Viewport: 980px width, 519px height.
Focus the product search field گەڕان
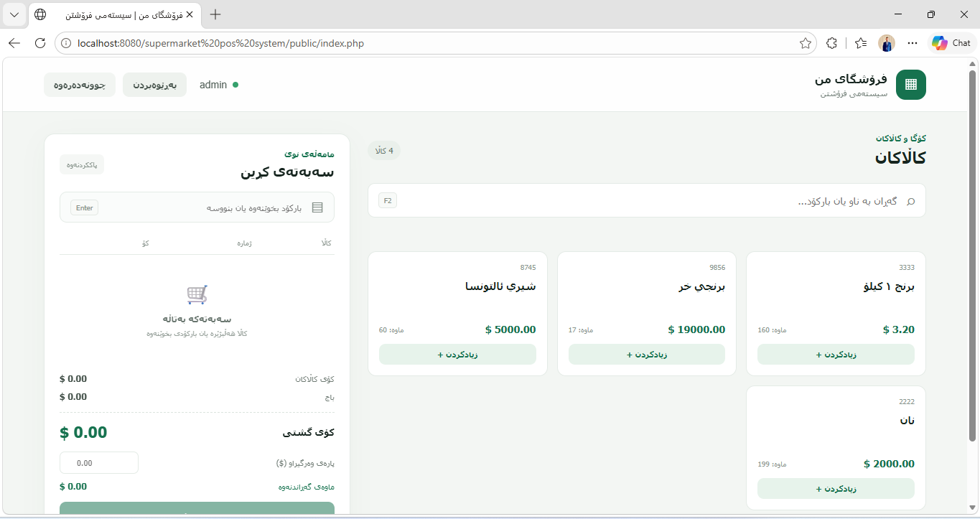(x=647, y=200)
